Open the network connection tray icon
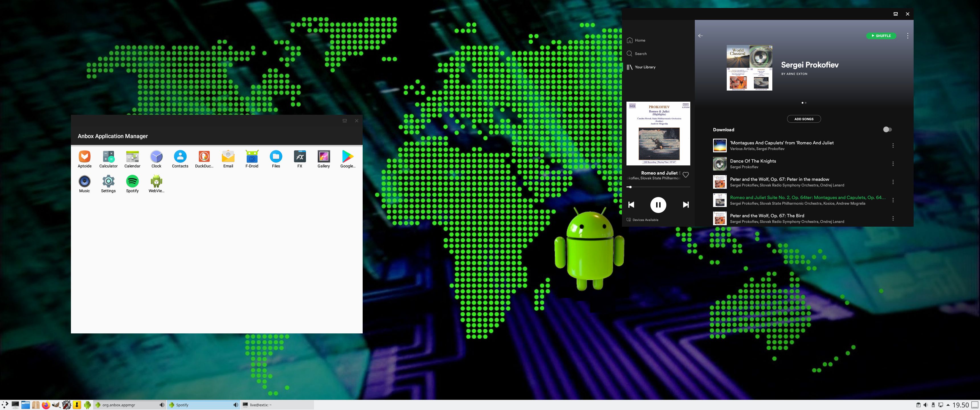The width and height of the screenshot is (980, 410). (940, 405)
